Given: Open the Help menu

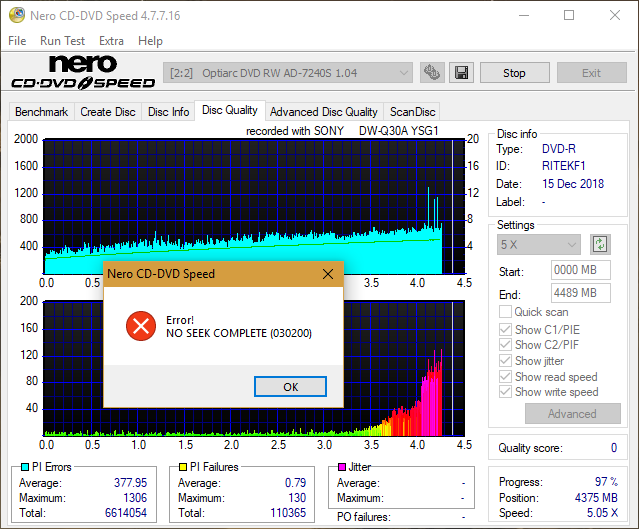Looking at the screenshot, I should click(x=150, y=41).
